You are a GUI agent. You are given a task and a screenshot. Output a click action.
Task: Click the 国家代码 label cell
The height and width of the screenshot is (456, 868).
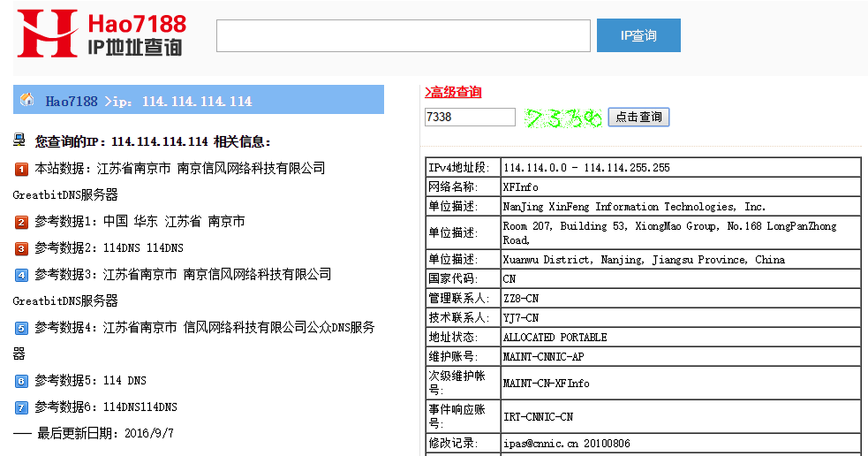(463, 278)
